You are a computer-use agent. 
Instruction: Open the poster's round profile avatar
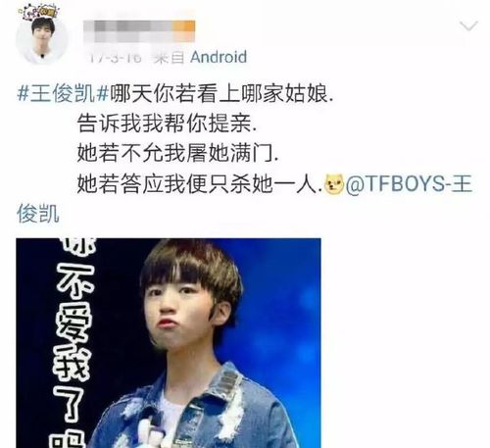tap(41, 37)
